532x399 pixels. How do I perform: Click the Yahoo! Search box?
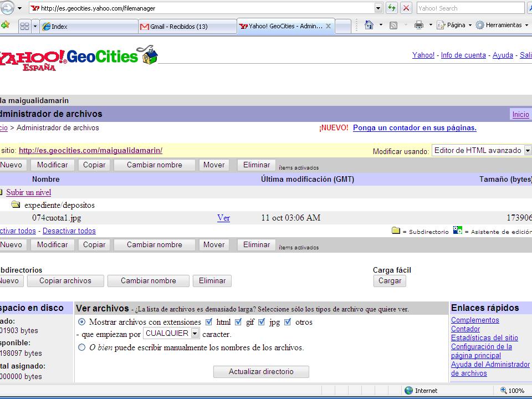click(x=470, y=8)
